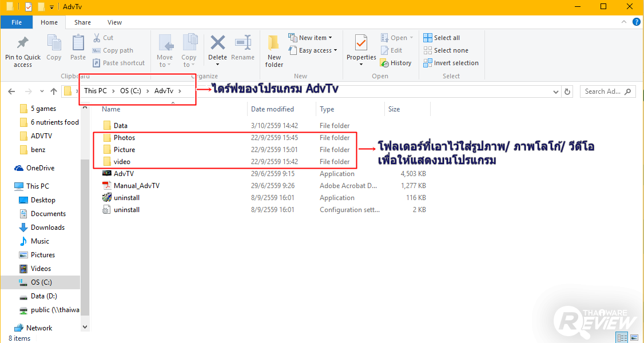
Task: Select the Photos folder
Action: tap(265, 137)
